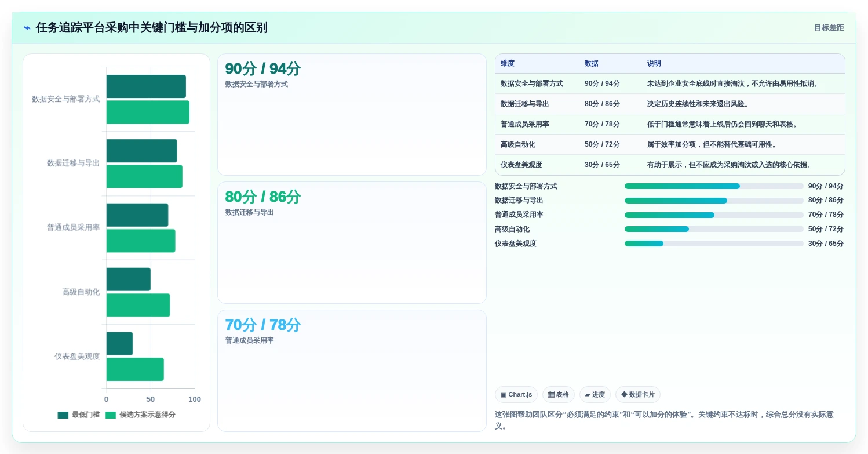
Task: Click the 这张图帮助团队区分 summary paragraph
Action: pyautogui.click(x=669, y=420)
